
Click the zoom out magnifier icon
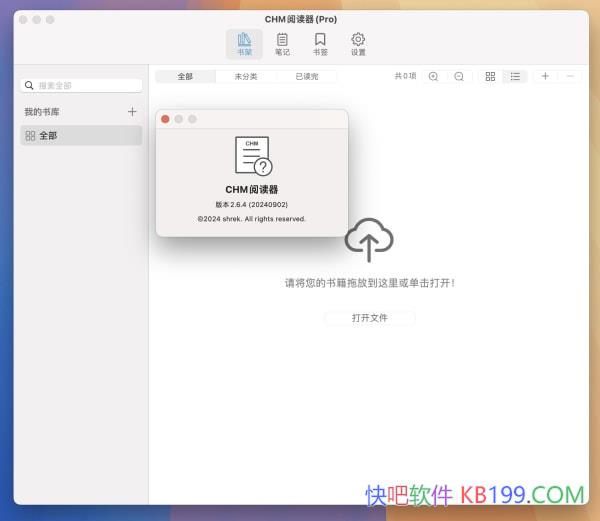459,76
